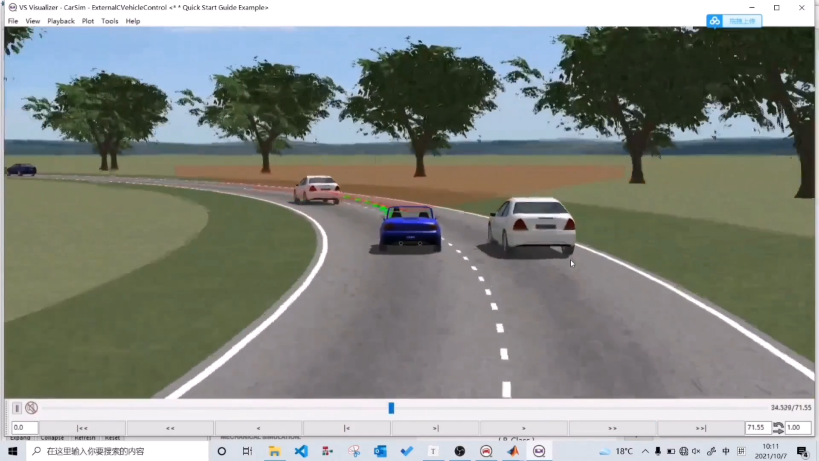Open the File menu

[x=13, y=21]
